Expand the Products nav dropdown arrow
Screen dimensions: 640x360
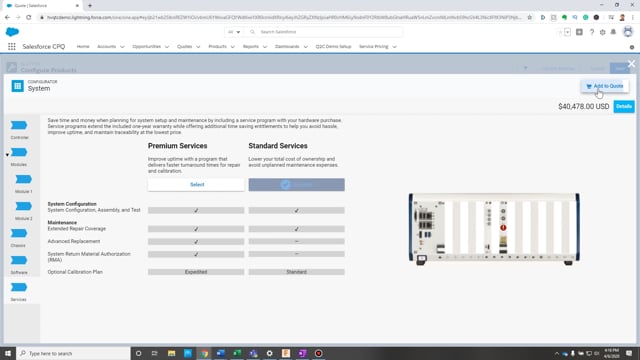[233, 47]
